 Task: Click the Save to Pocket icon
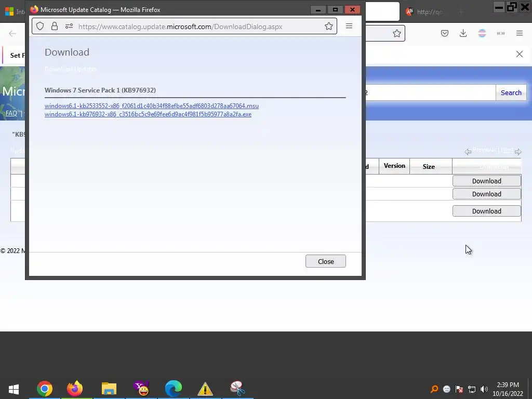[x=445, y=33]
